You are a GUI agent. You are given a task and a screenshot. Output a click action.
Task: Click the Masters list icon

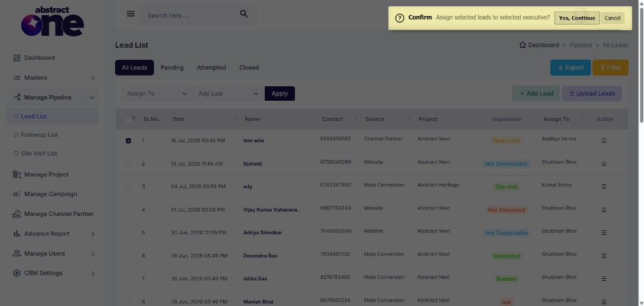16,77
